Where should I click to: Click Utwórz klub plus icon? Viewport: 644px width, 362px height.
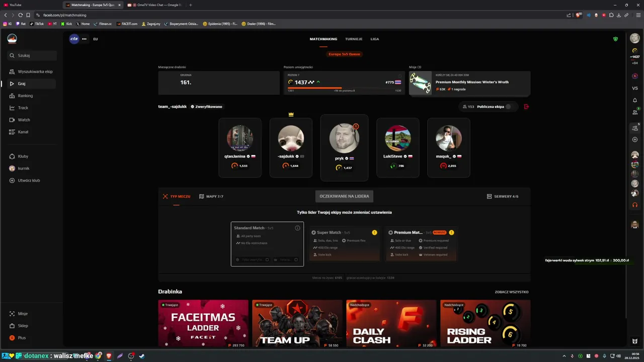12,180
